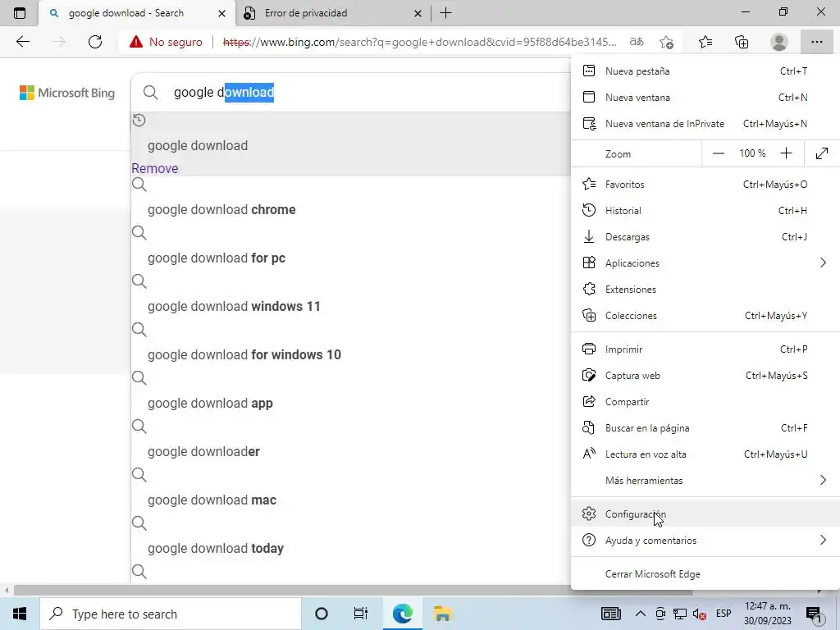The height and width of the screenshot is (630, 840).
Task: Open 'Configuración' settings entry
Action: coord(705,514)
